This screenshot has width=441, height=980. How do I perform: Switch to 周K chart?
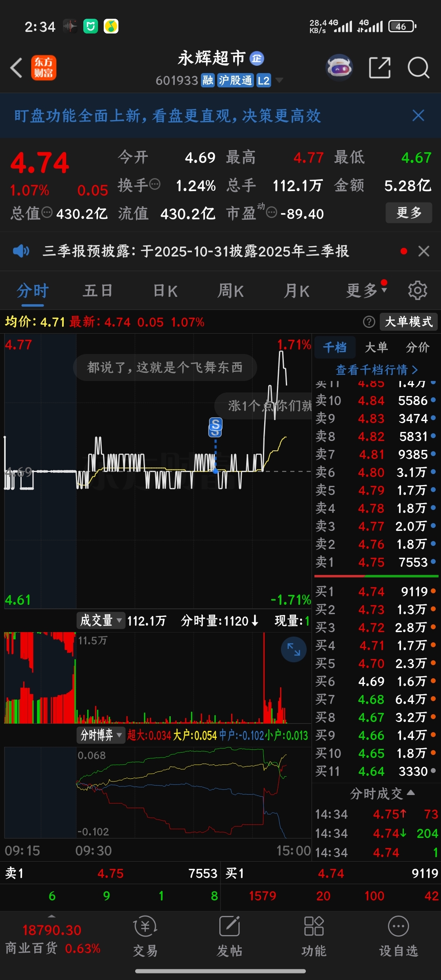pos(231,291)
